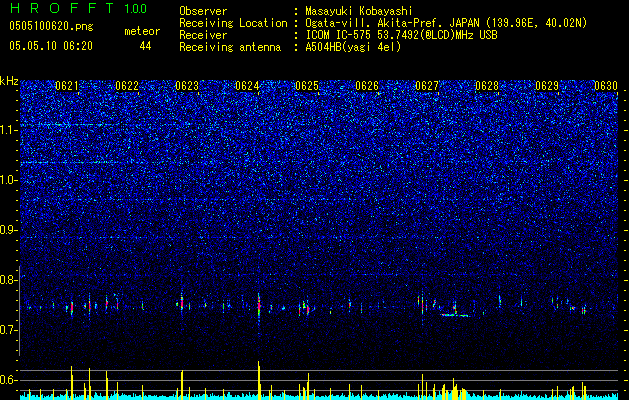Click time marker 0630
The image size is (629, 400).
pyautogui.click(x=606, y=86)
